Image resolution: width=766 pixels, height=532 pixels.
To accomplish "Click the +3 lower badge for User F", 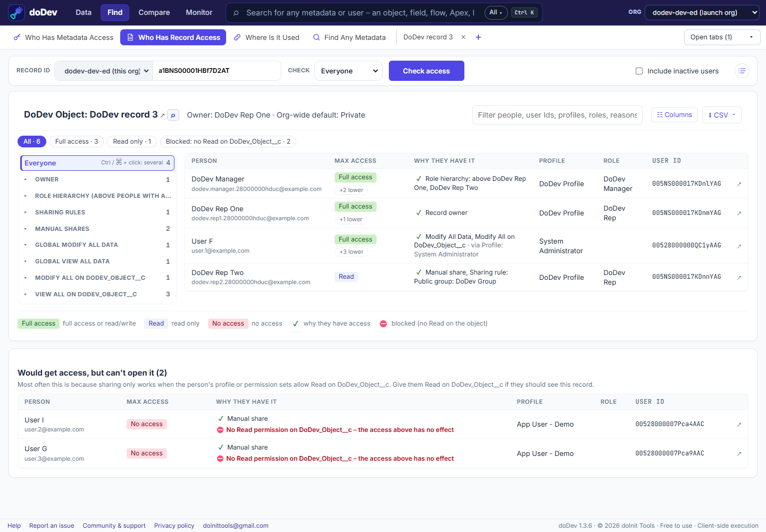I will pyautogui.click(x=352, y=252).
